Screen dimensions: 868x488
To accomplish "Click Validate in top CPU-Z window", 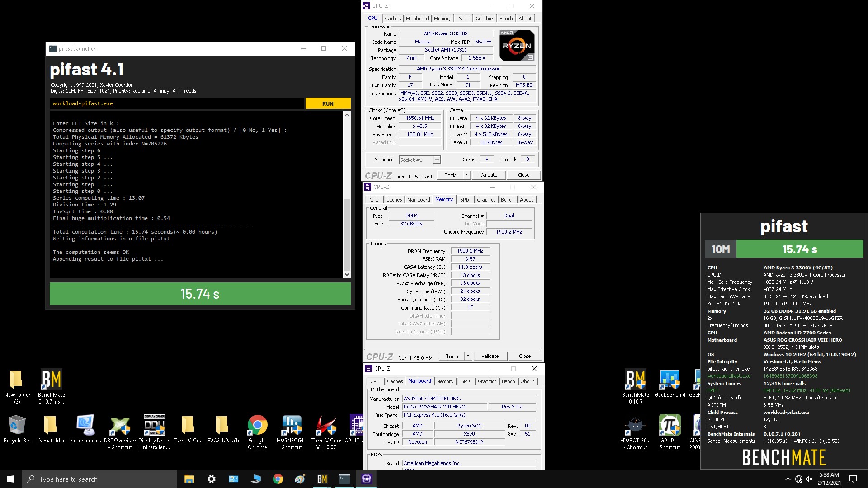I will point(489,175).
